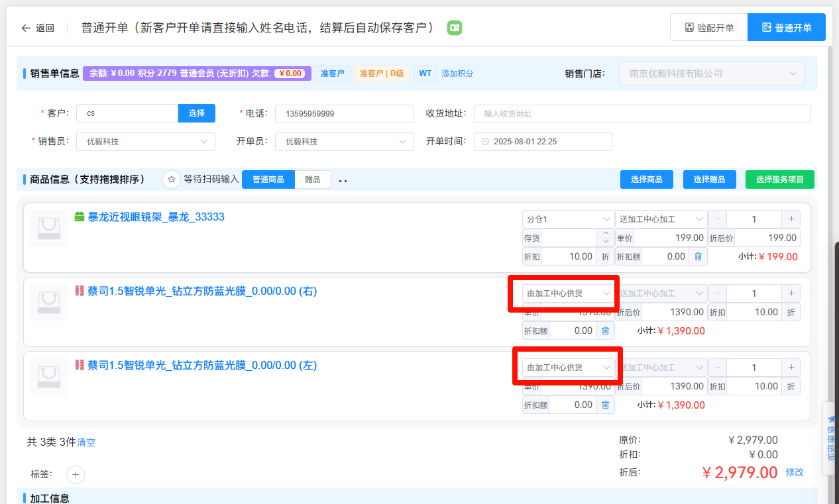Delete the 暴龙近视眼镜架 item with its trash icon
The image size is (839, 504).
pos(698,256)
